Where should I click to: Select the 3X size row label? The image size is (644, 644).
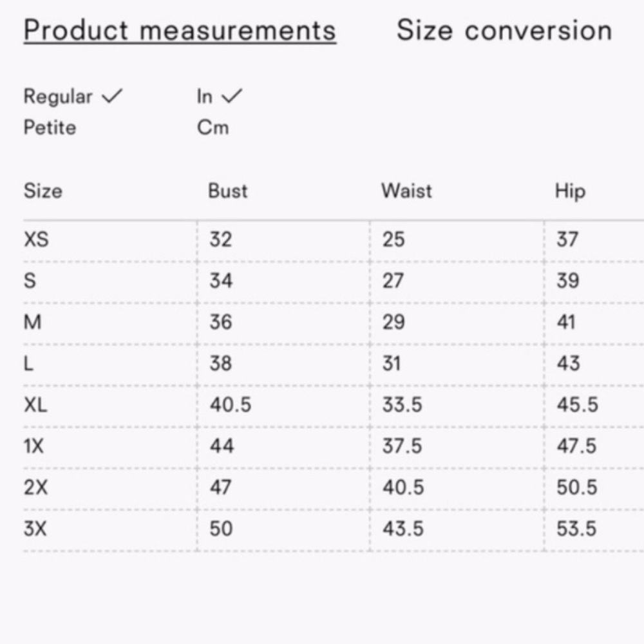coord(35,529)
